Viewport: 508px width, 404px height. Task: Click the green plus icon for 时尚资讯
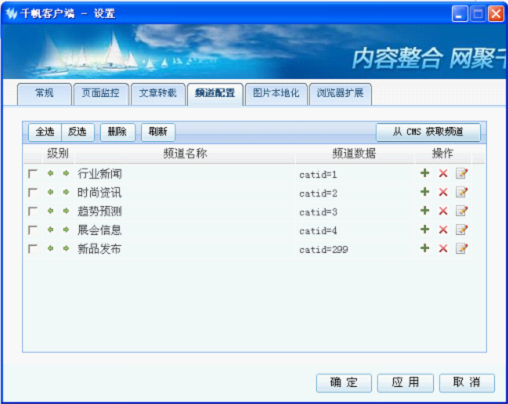(425, 192)
